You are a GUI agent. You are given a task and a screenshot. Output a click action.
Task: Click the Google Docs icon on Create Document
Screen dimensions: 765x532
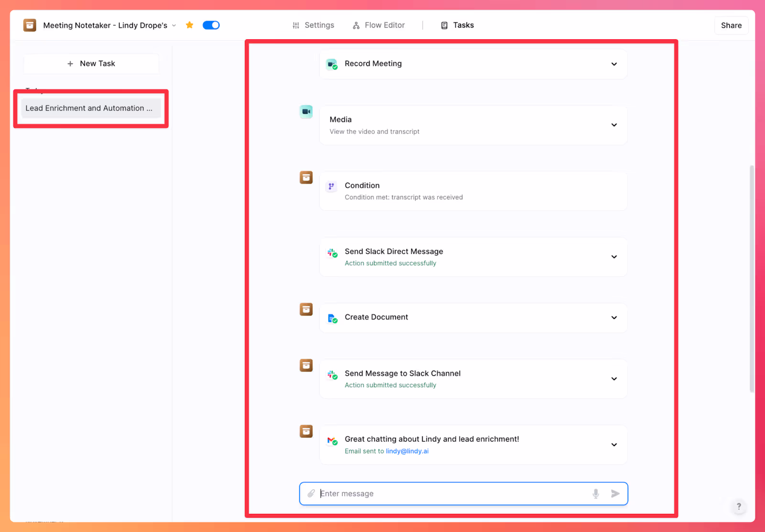pyautogui.click(x=332, y=318)
